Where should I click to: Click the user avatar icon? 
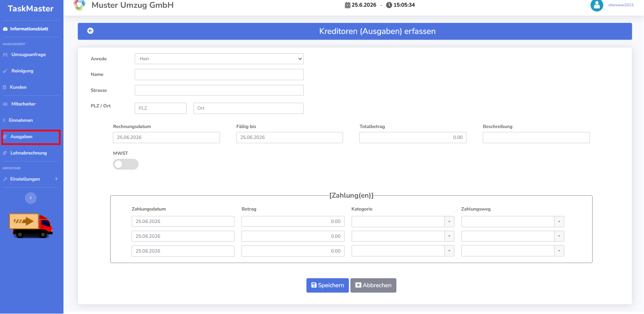pyautogui.click(x=596, y=5)
